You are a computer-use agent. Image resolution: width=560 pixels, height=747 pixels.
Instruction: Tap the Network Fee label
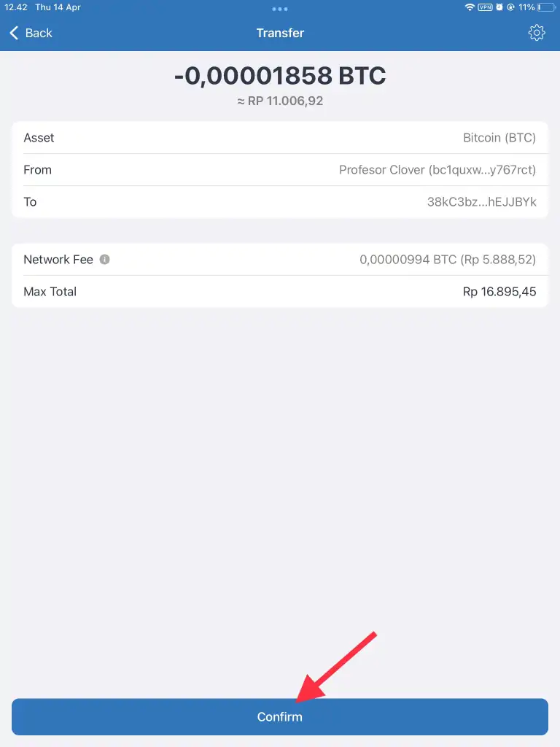point(58,259)
